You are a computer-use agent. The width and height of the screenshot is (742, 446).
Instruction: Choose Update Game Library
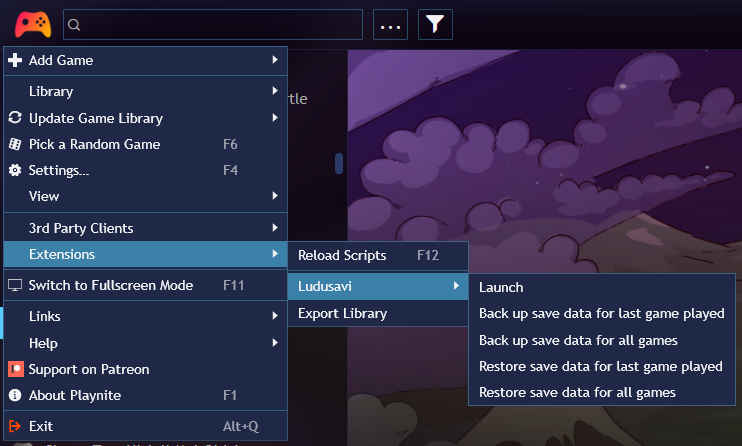click(x=145, y=118)
